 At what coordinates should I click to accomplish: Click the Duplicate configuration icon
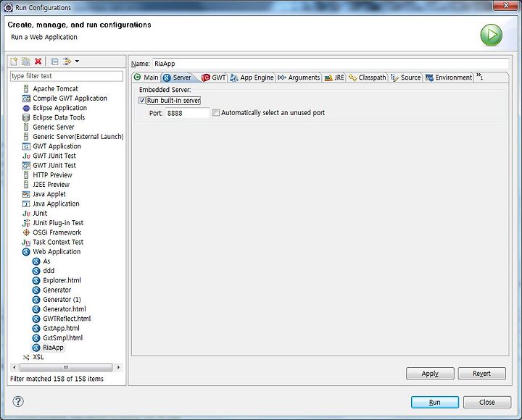pos(26,61)
